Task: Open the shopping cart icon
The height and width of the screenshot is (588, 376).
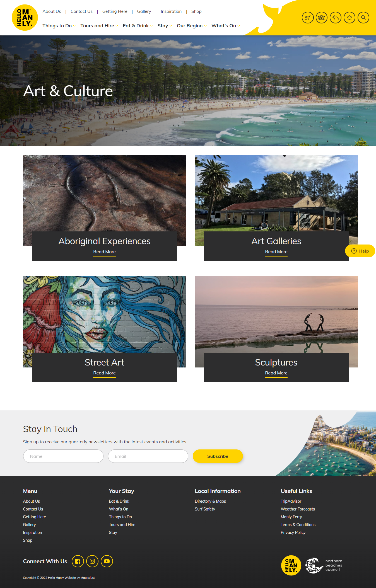Action: coord(308,18)
